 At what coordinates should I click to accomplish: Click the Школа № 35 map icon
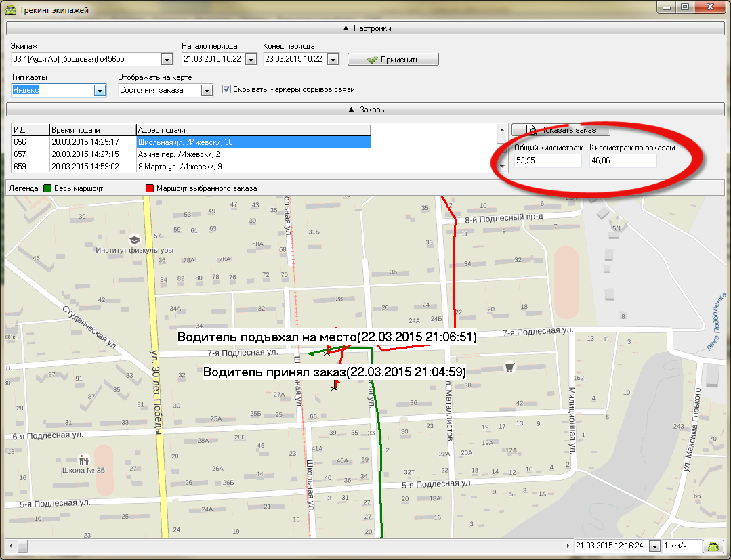pyautogui.click(x=84, y=459)
